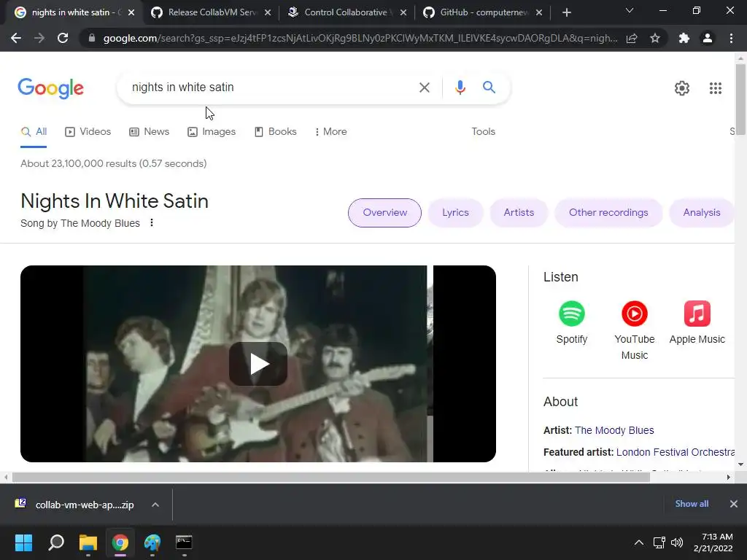
Task: Open a new browser tab
Action: click(x=566, y=12)
